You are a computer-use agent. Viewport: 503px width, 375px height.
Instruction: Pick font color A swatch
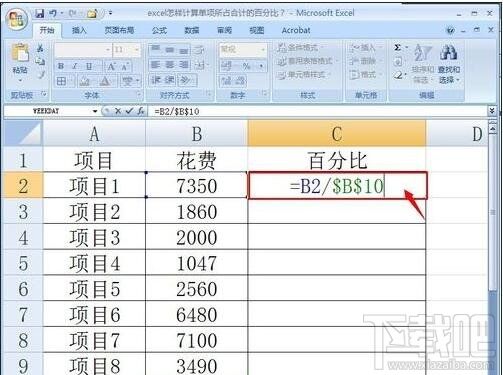click(x=105, y=81)
